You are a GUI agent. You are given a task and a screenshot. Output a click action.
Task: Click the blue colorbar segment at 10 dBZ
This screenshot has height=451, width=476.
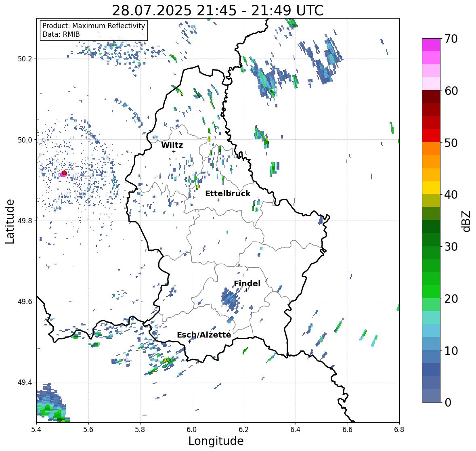(x=431, y=357)
